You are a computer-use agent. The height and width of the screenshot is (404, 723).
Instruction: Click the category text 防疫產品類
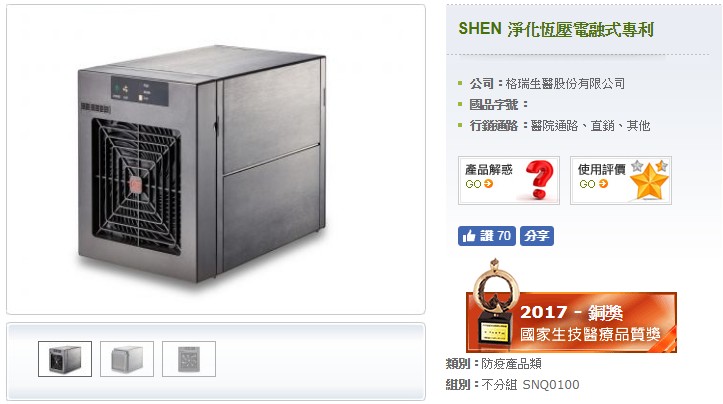(511, 364)
